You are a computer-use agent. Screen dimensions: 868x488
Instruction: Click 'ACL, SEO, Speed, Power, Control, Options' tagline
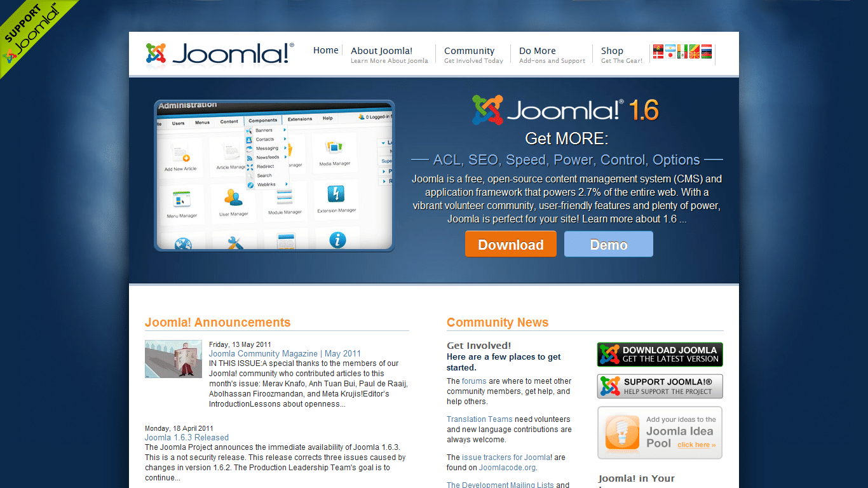[x=567, y=159]
